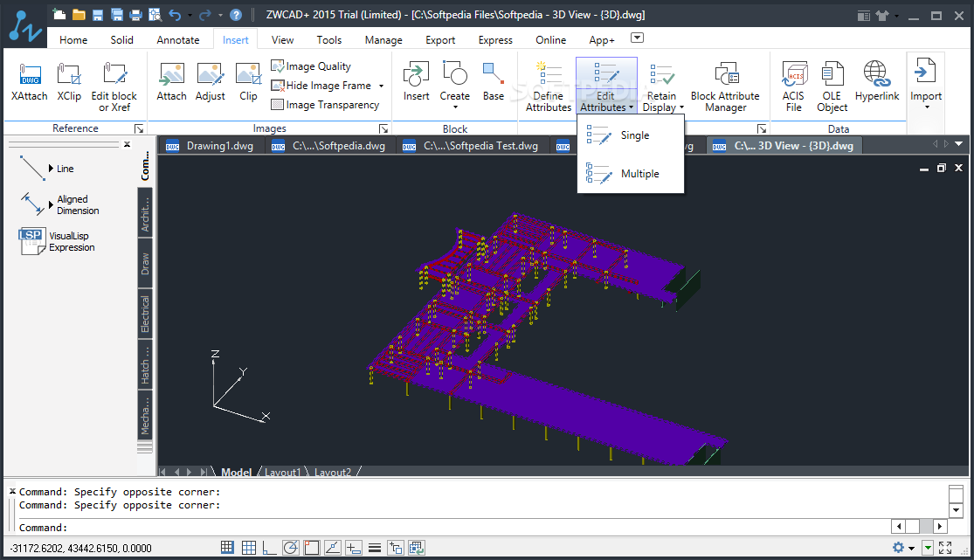The height and width of the screenshot is (560, 974).
Task: Click the ACIS File import tool
Action: tap(793, 87)
